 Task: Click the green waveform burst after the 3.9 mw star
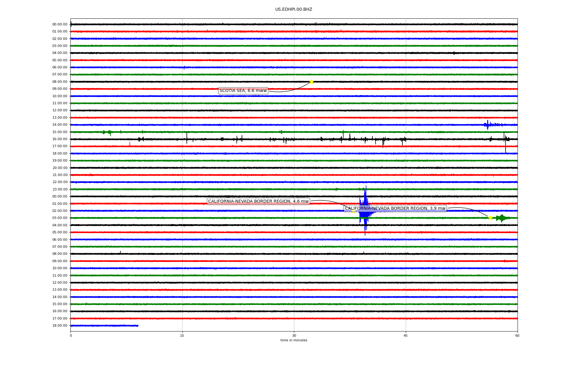pos(502,218)
